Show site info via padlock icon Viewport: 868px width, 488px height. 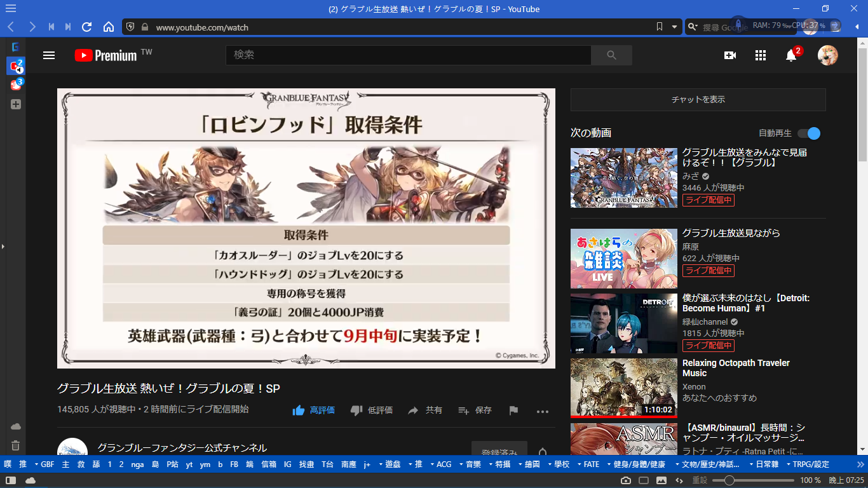coord(145,27)
